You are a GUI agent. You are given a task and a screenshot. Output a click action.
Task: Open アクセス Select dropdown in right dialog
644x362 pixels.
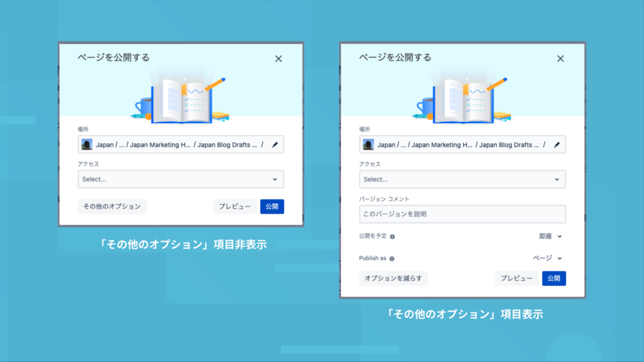[462, 179]
